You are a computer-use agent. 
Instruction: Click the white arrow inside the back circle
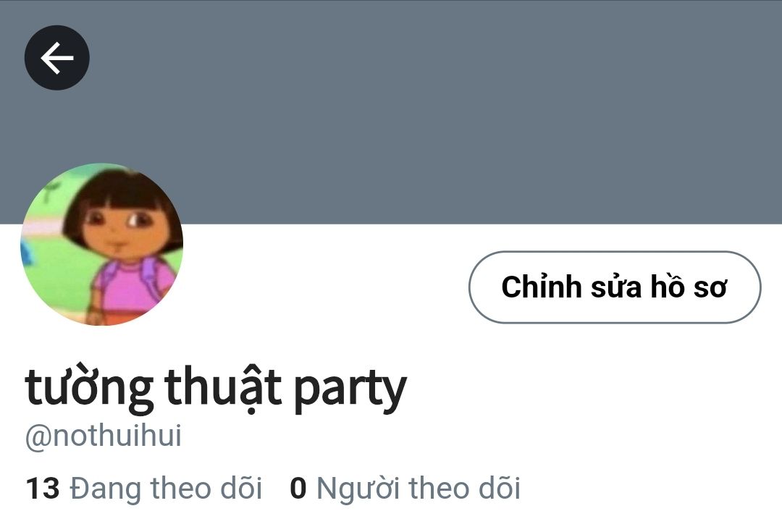(57, 58)
